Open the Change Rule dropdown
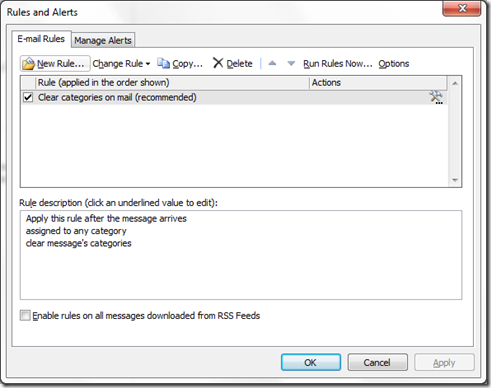Screen dimensions: 491x388 pos(121,63)
